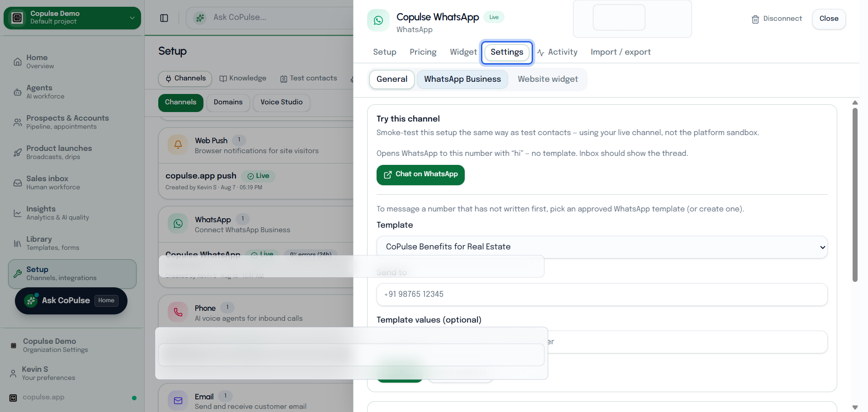Viewport: 868px width, 412px height.
Task: Click the Web Push bell icon
Action: pos(178,145)
